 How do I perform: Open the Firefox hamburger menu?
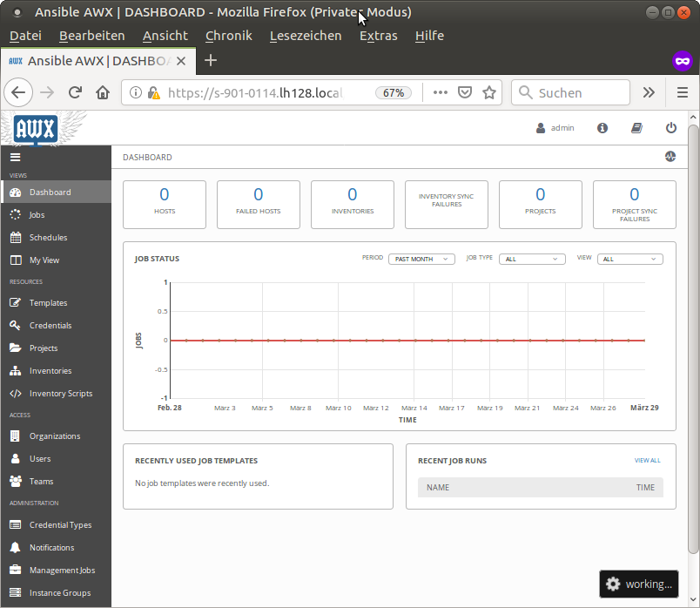(x=682, y=92)
